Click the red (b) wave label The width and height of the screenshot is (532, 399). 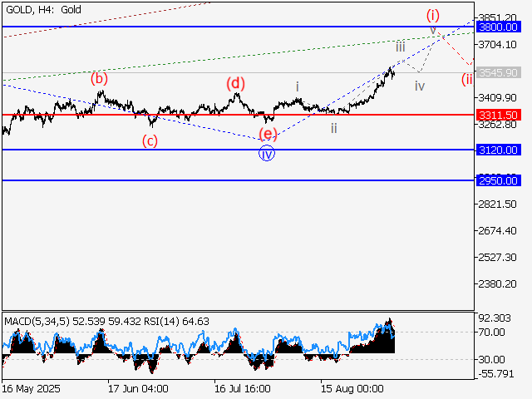pos(100,79)
